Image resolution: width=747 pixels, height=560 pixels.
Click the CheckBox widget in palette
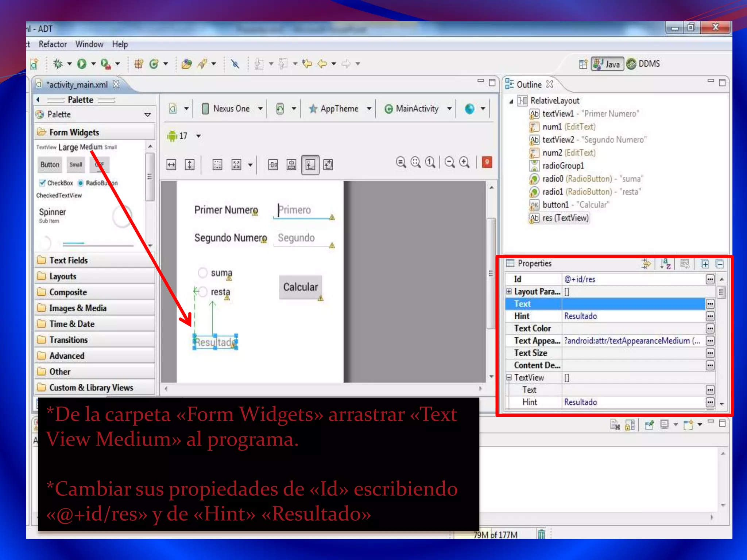pos(56,183)
